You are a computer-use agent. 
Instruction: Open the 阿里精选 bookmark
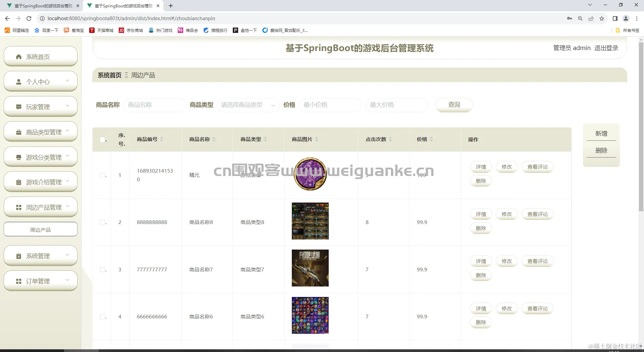tap(17, 30)
